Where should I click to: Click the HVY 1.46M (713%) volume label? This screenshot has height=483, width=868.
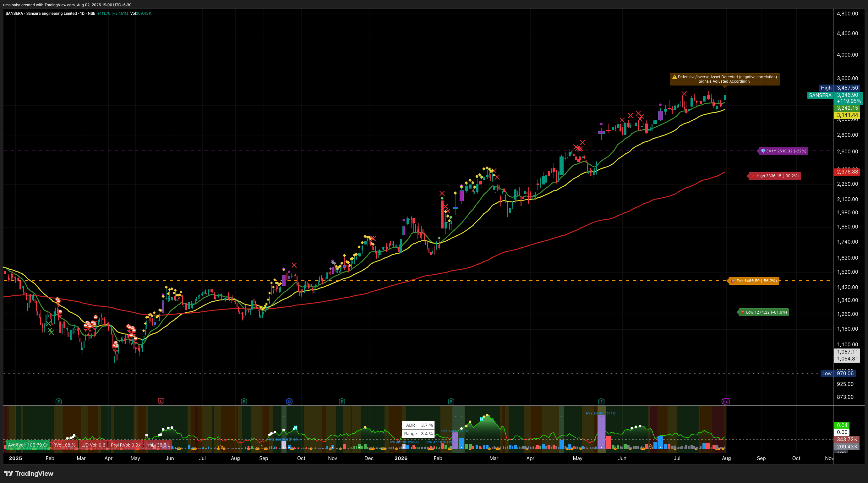[455, 431]
